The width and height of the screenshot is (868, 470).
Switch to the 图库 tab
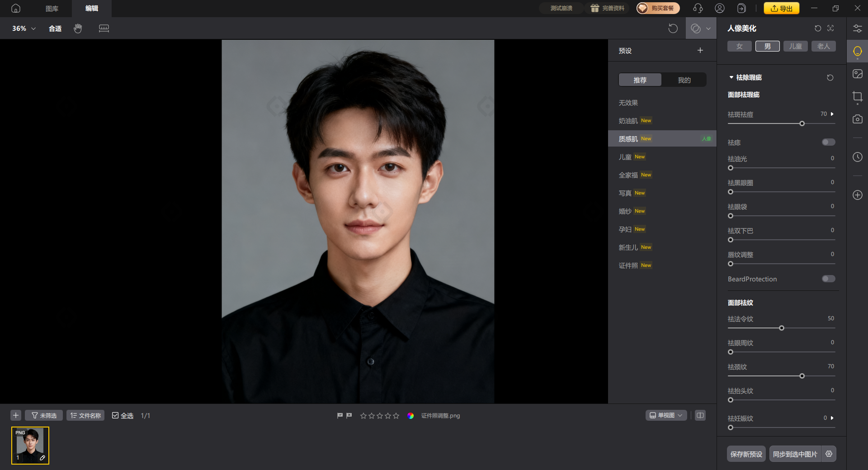coord(52,9)
